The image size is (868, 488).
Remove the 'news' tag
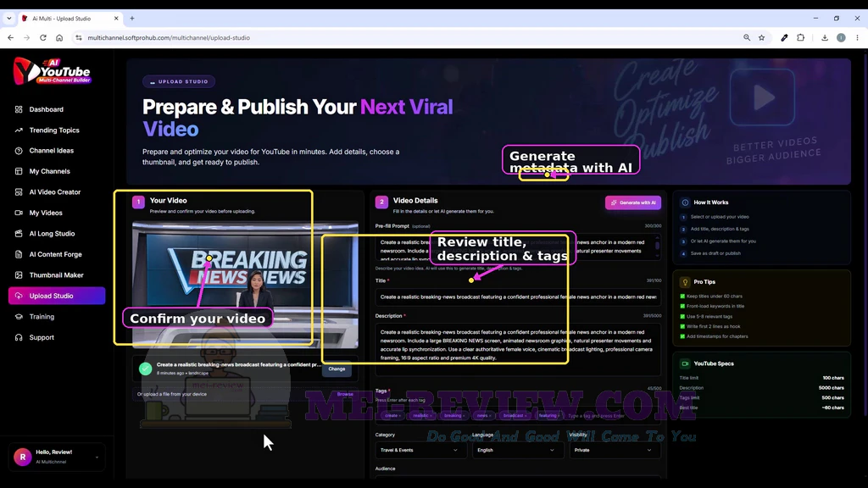tap(489, 415)
